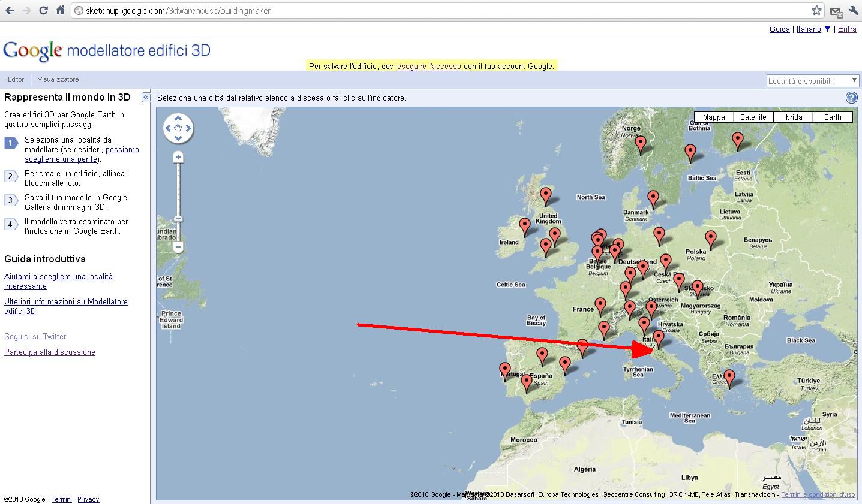Zoom out with the minus button
Image resolution: width=862 pixels, height=504 pixels.
[x=178, y=247]
